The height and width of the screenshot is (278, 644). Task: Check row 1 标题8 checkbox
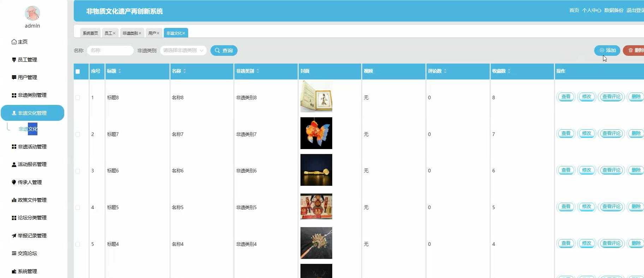78,97
